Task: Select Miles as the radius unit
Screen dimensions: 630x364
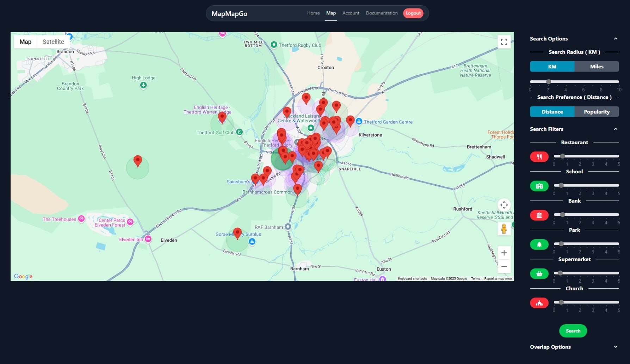Action: click(x=597, y=67)
